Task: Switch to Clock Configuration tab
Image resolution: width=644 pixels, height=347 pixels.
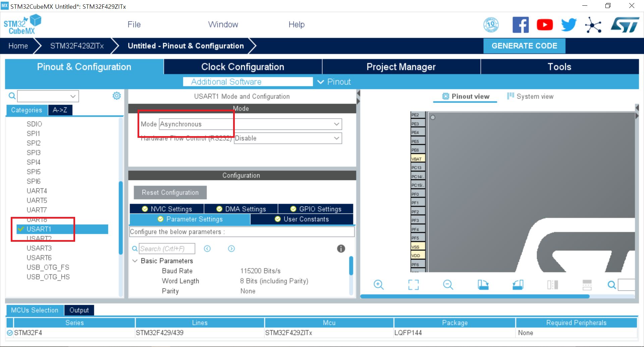Action: click(243, 67)
